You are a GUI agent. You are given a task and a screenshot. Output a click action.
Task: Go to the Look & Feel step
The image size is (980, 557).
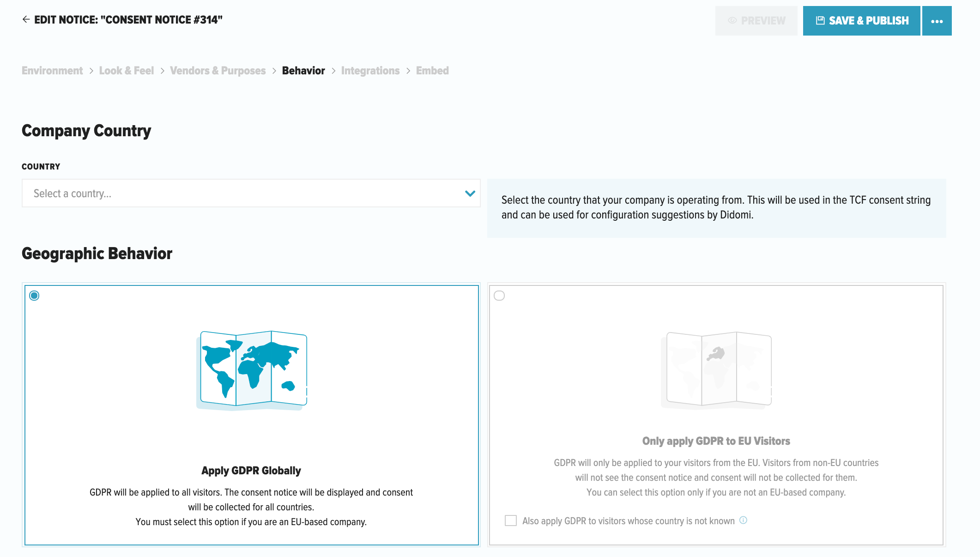[127, 71]
